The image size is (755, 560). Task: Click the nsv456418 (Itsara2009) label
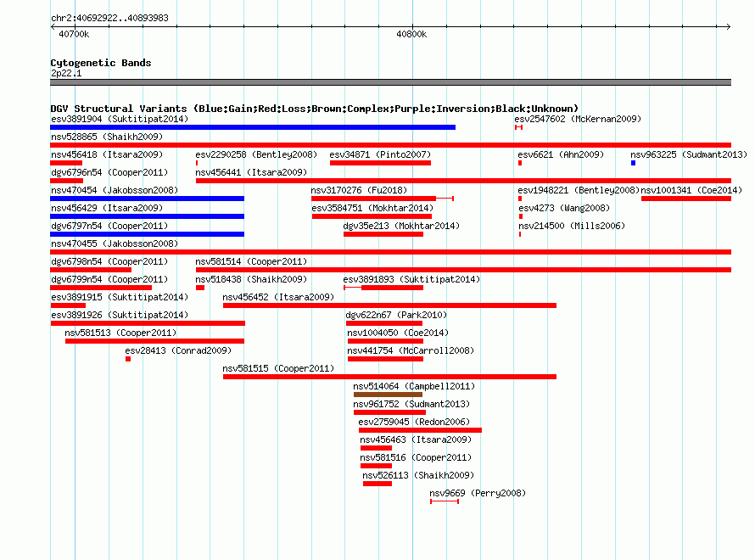[107, 154]
